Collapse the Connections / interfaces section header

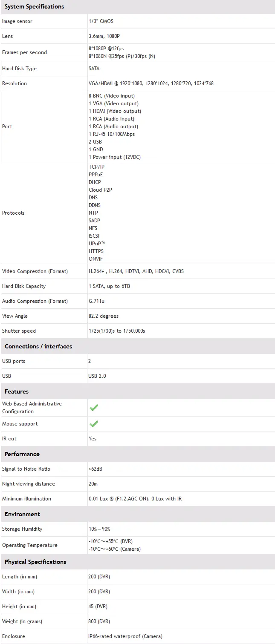pos(38,346)
